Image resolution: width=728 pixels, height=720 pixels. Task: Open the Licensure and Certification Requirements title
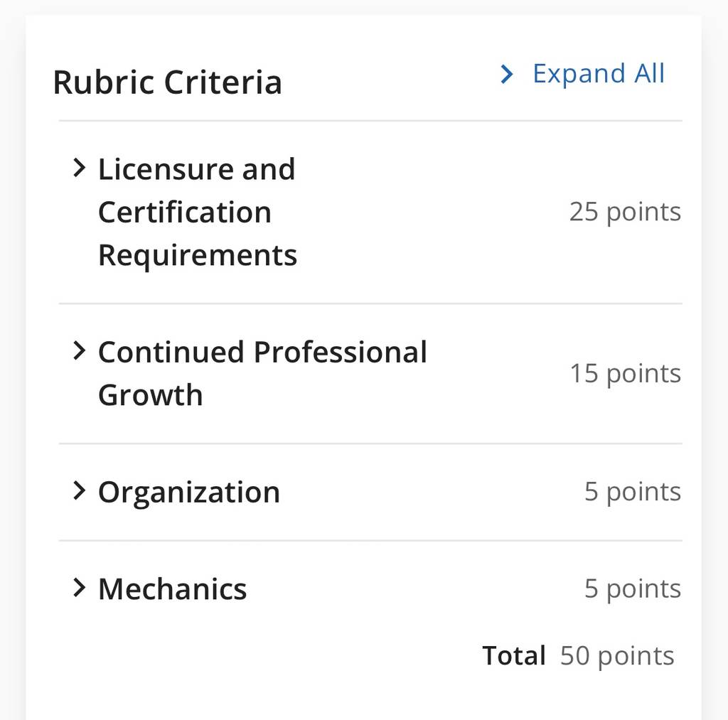198,212
